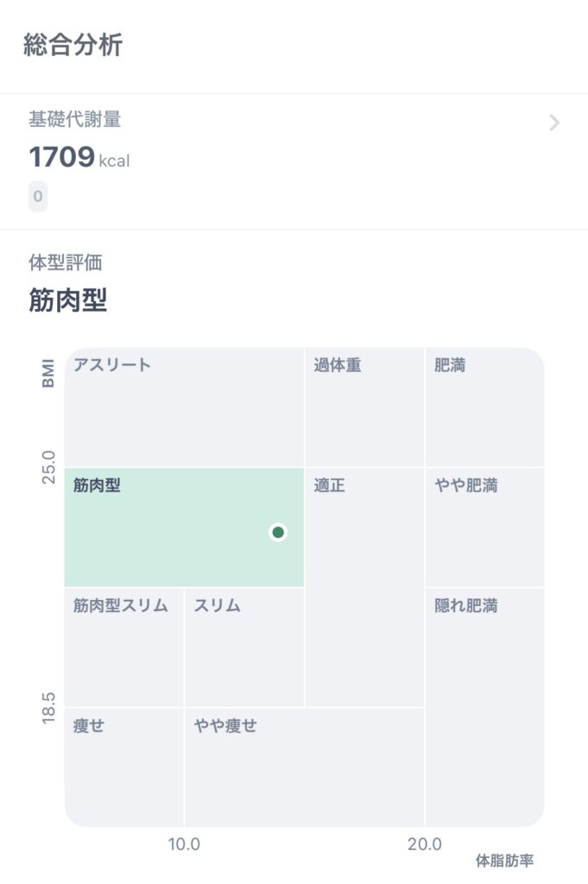Click the BMI axis label
The image size is (588, 884).
(x=47, y=372)
